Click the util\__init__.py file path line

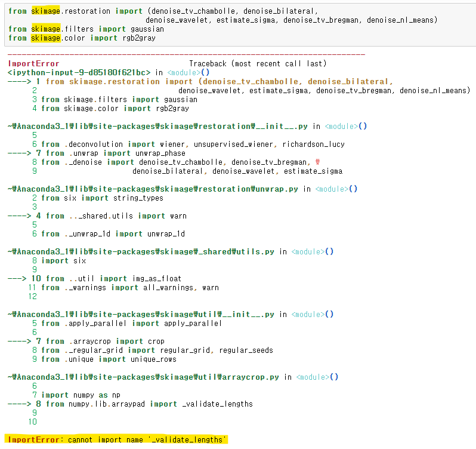(x=171, y=315)
